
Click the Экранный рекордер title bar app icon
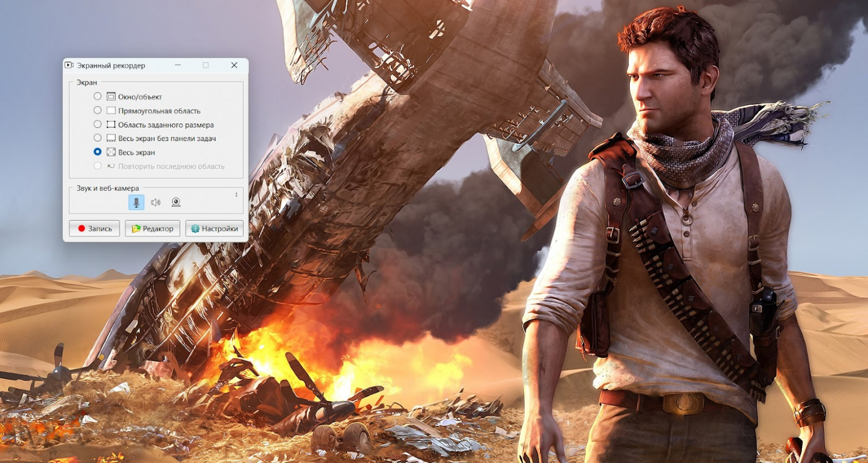[x=69, y=65]
